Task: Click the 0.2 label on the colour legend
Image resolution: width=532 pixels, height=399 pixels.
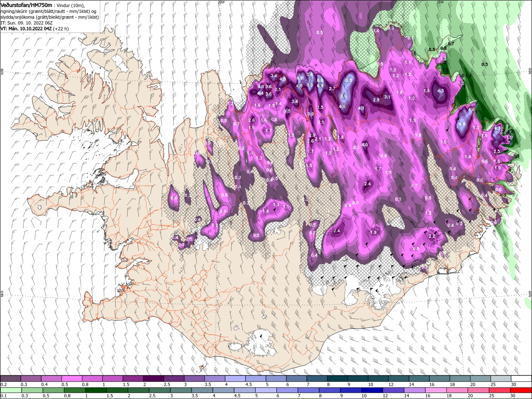Action: [x=3, y=384]
